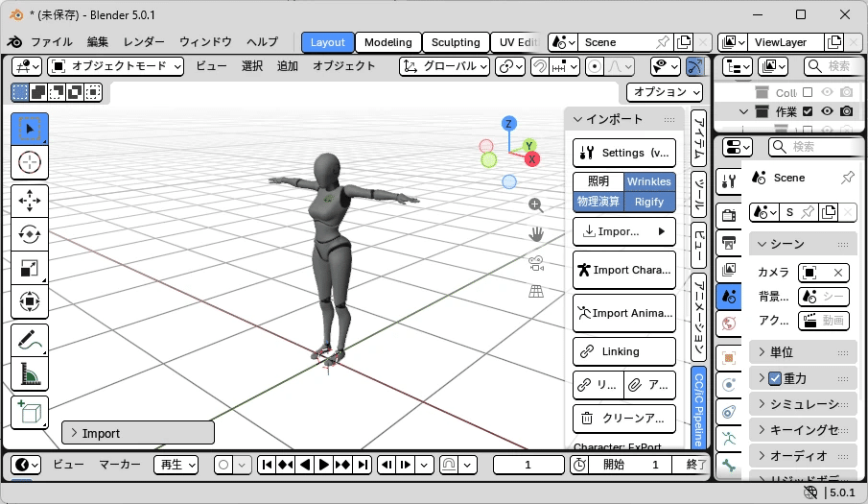Collapse the インポート panel
Image resolution: width=868 pixels, height=504 pixels.
[x=623, y=120]
